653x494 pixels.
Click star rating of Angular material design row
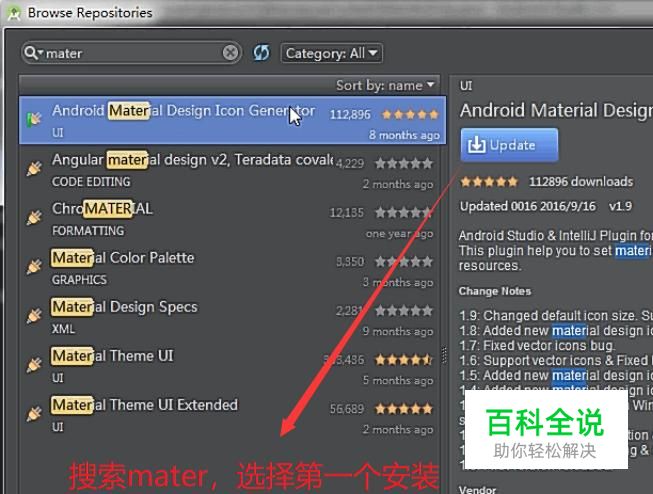[x=404, y=163]
